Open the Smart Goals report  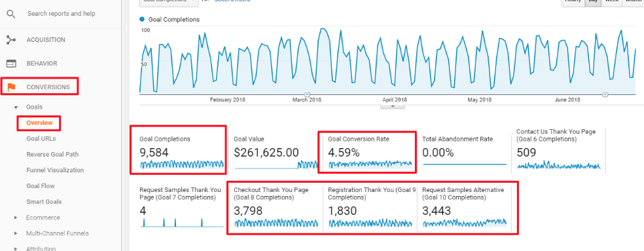(44, 202)
